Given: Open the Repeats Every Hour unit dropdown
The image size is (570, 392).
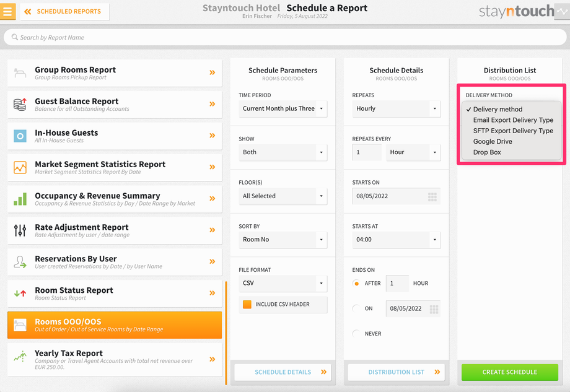Looking at the screenshot, I should coord(413,152).
